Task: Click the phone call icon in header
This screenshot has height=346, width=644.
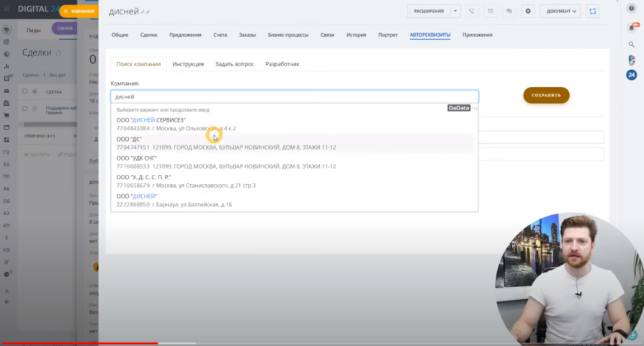Action: coord(472,11)
